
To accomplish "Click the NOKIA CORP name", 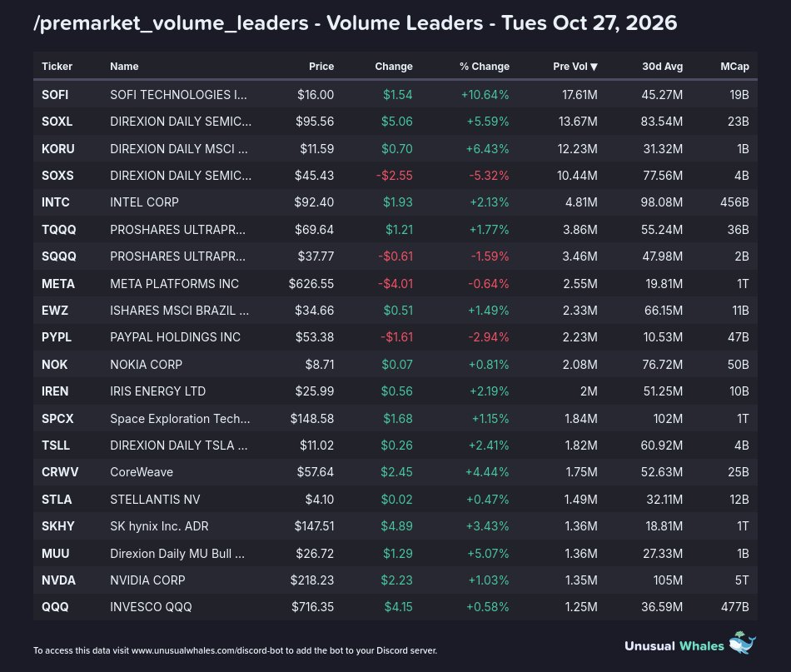I will tap(147, 365).
